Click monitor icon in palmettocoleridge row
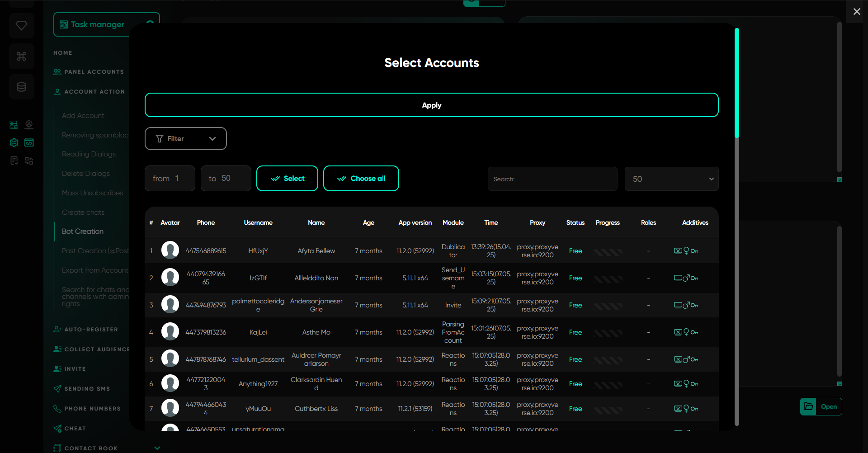 click(x=678, y=305)
